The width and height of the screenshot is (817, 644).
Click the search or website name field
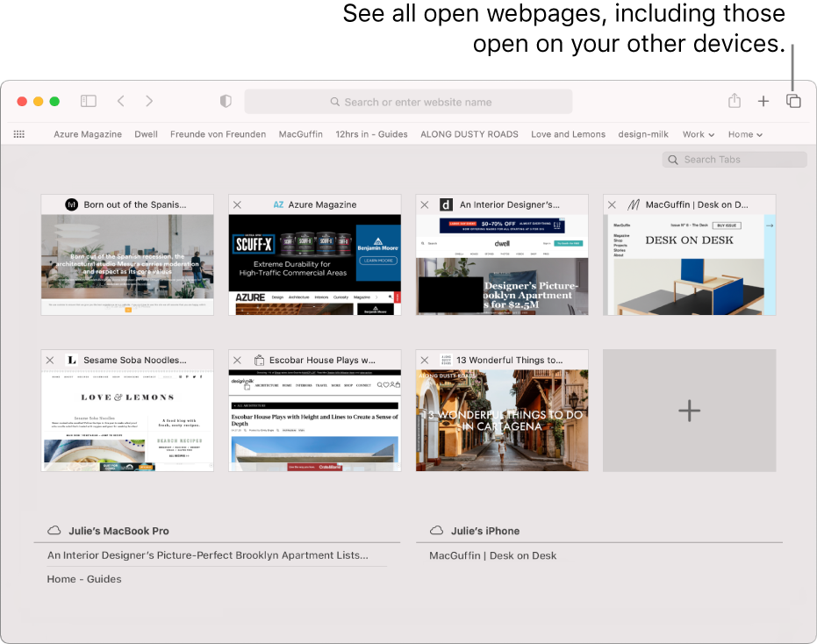pos(408,102)
